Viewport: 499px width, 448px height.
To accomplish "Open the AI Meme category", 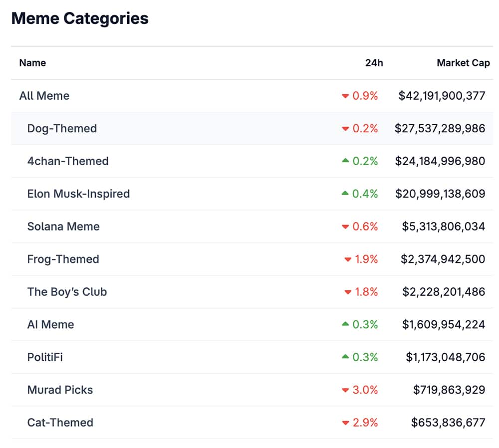I will (50, 324).
